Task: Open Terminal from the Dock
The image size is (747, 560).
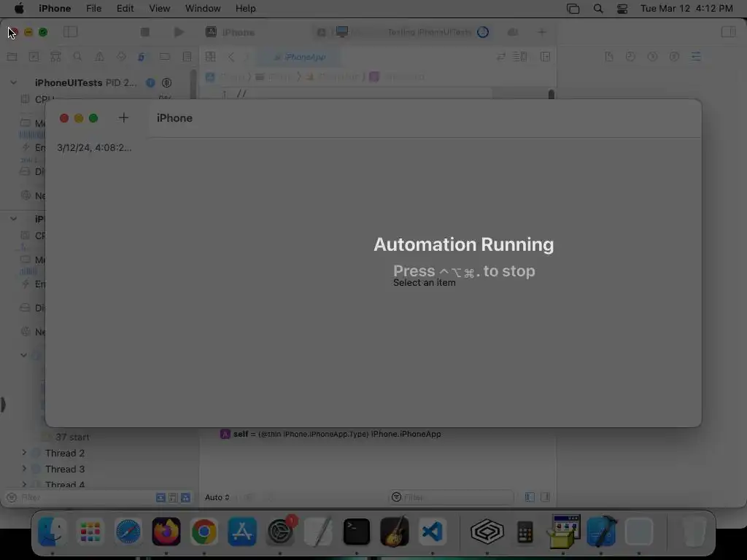Action: [356, 532]
